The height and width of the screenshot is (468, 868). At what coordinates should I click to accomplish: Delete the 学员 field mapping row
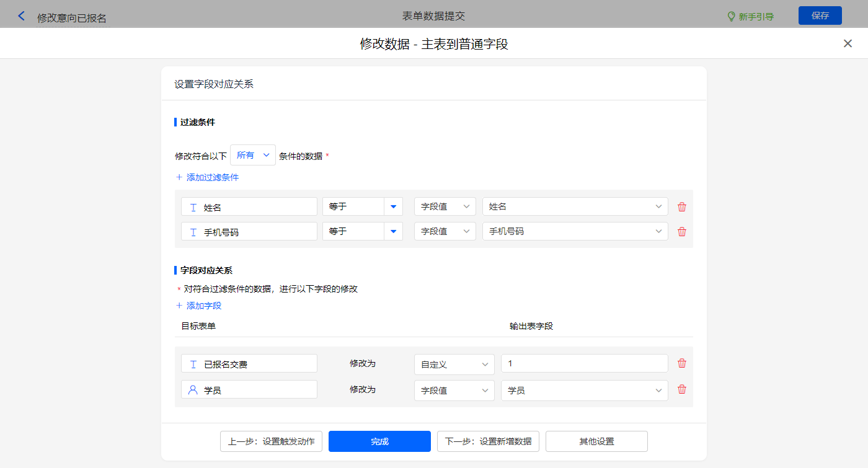click(682, 390)
